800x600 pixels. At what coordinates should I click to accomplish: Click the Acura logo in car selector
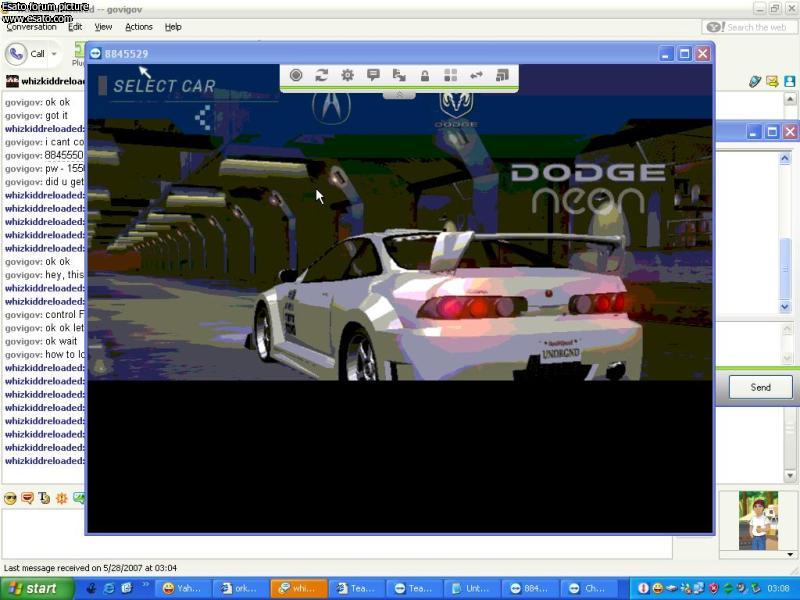pyautogui.click(x=331, y=107)
